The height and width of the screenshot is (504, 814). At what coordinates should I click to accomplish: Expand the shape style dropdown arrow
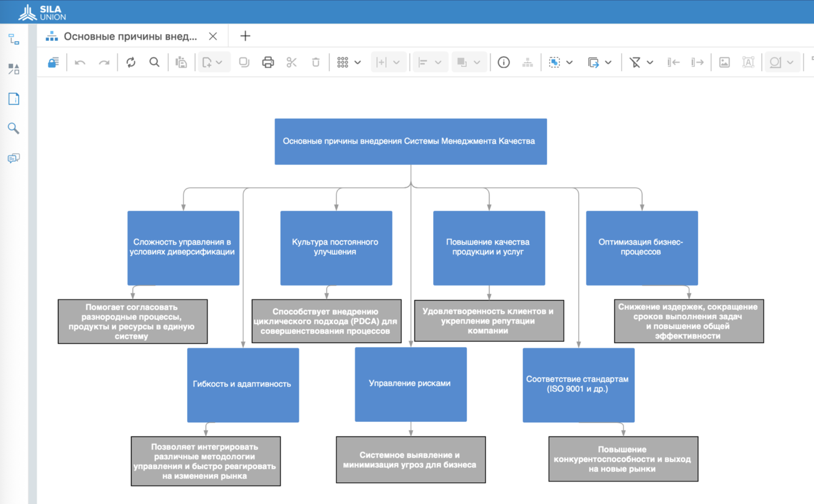(x=790, y=63)
